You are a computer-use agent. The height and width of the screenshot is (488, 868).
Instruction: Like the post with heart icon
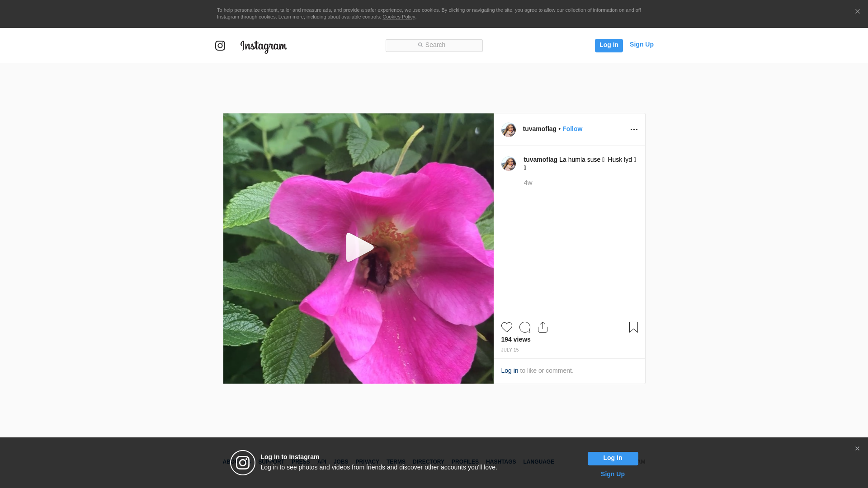(x=506, y=327)
